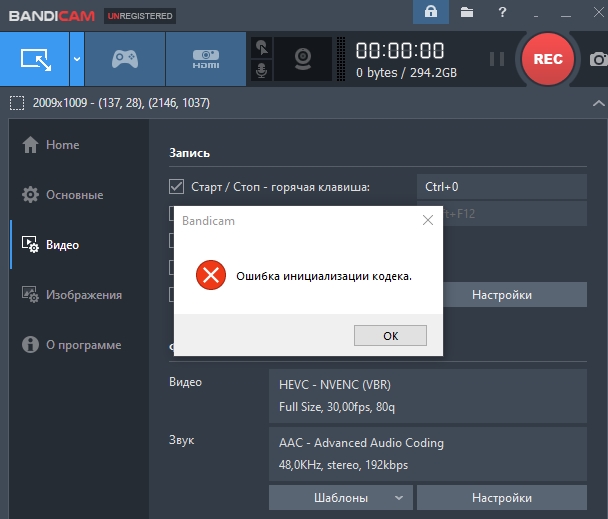Click the red error icon in dialog

click(211, 275)
